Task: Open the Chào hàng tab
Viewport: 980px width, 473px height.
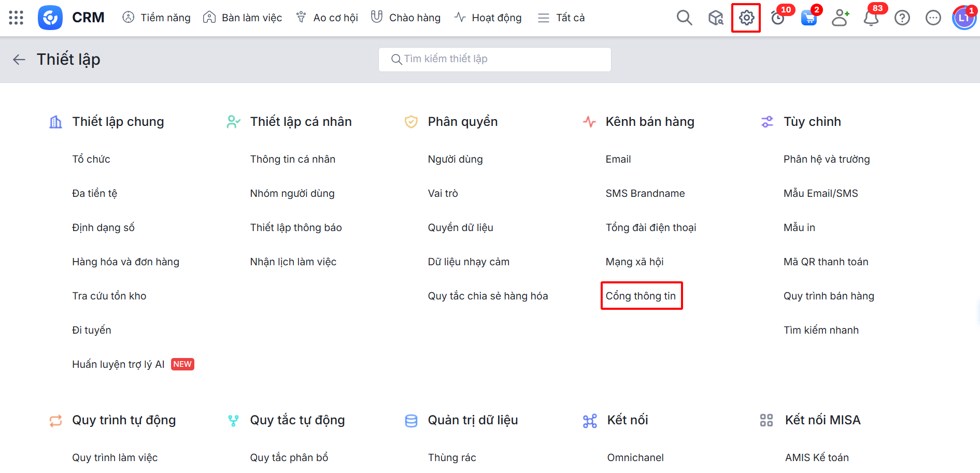Action: tap(406, 18)
